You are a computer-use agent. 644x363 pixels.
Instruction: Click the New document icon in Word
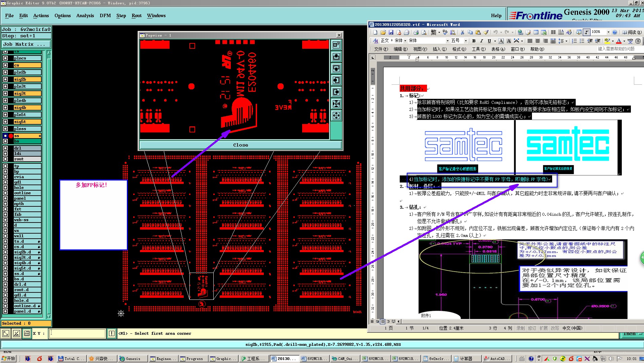(375, 32)
